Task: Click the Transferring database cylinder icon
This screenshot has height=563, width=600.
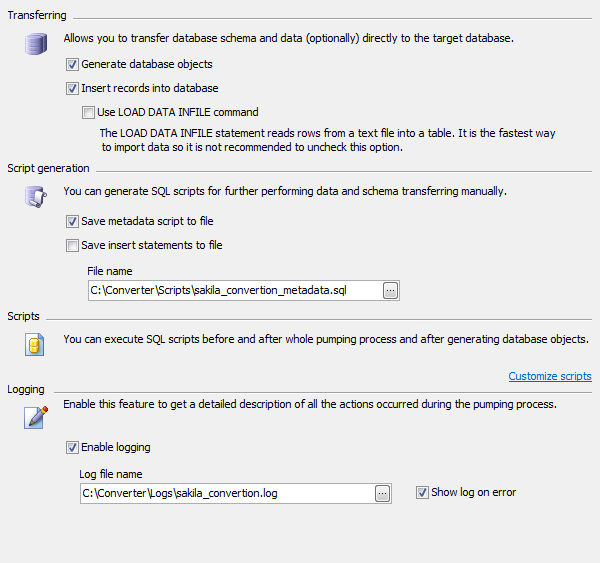Action: (x=36, y=45)
